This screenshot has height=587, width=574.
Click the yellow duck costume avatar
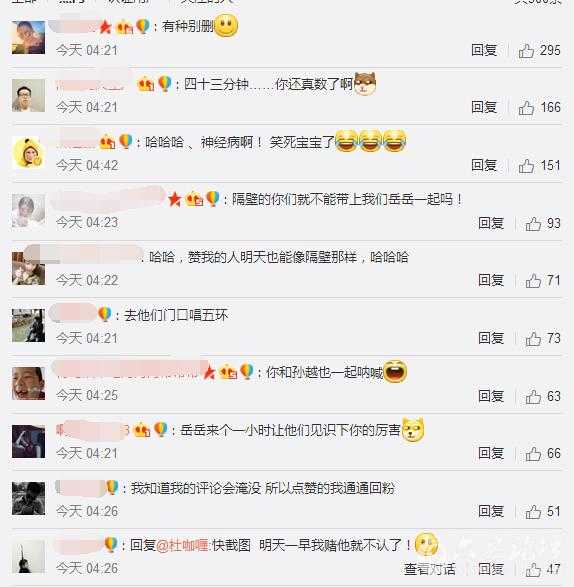pyautogui.click(x=28, y=152)
